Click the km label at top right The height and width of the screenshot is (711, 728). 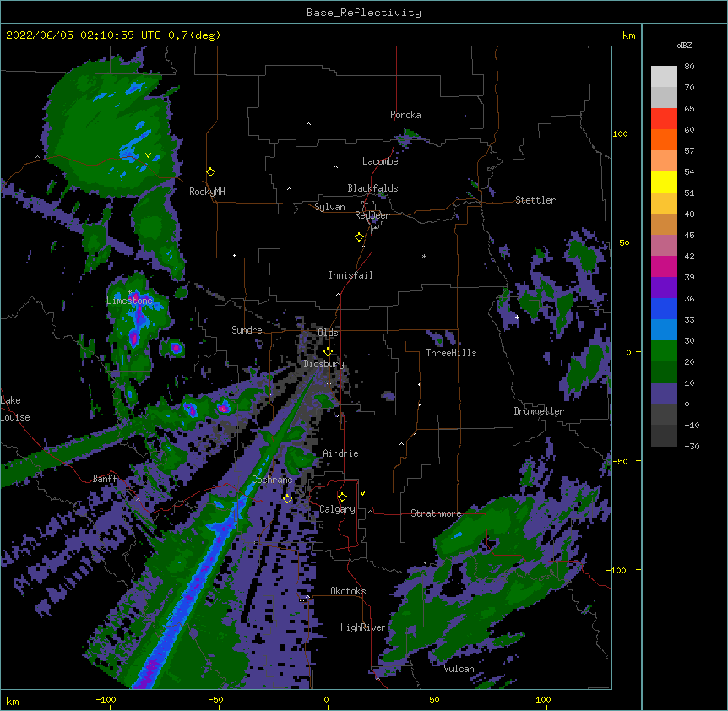pyautogui.click(x=628, y=35)
